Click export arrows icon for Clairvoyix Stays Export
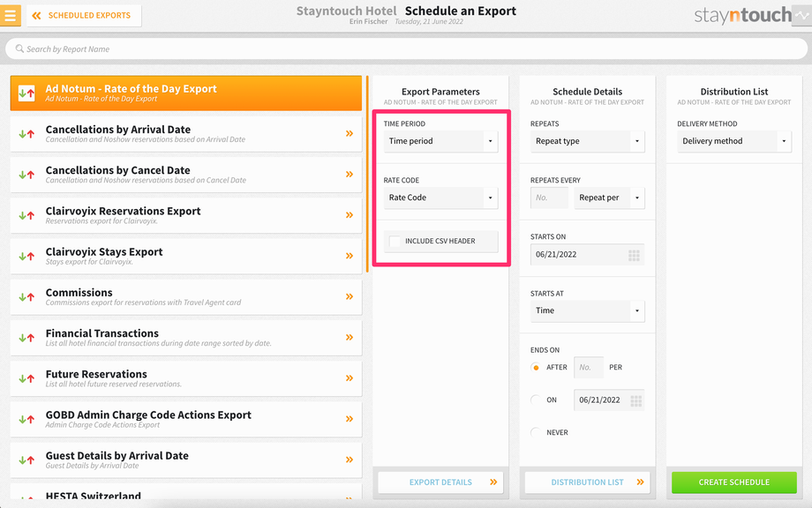The width and height of the screenshot is (812, 508). click(26, 256)
